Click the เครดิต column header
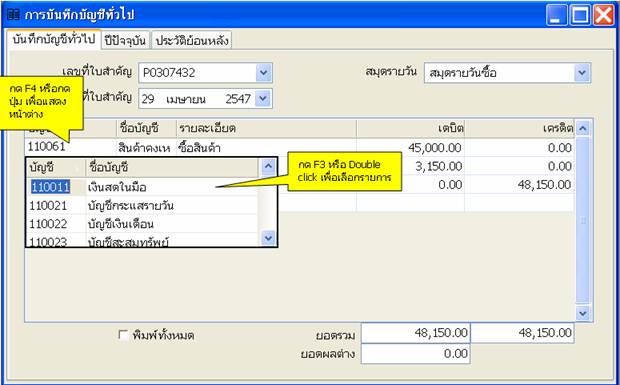This screenshot has width=620, height=385. pyautogui.click(x=519, y=128)
